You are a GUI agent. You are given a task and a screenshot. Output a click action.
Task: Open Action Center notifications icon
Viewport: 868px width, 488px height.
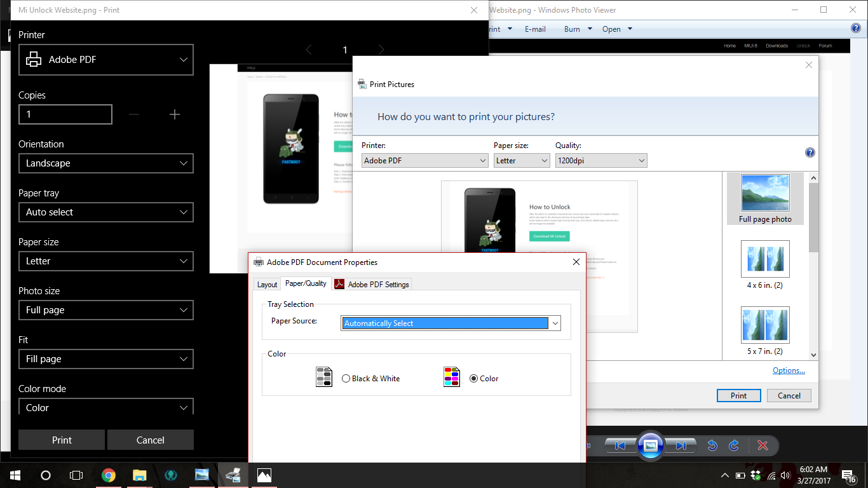tap(848, 475)
